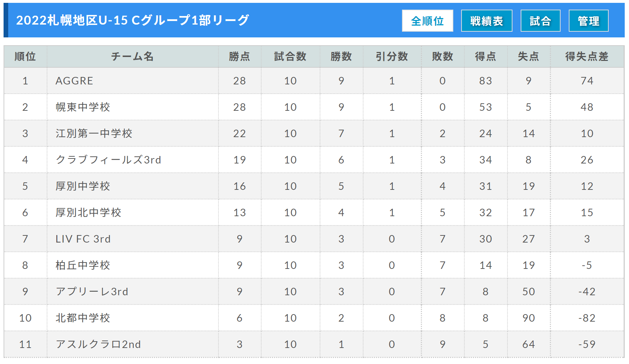Select team AGGRE in the standings
Screen dimensions: 629x364
[74, 81]
